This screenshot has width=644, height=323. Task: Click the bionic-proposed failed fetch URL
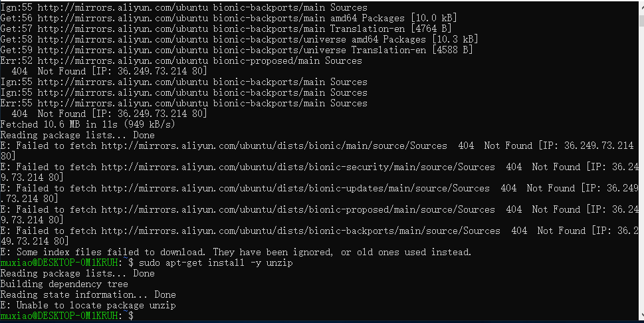coord(298,209)
